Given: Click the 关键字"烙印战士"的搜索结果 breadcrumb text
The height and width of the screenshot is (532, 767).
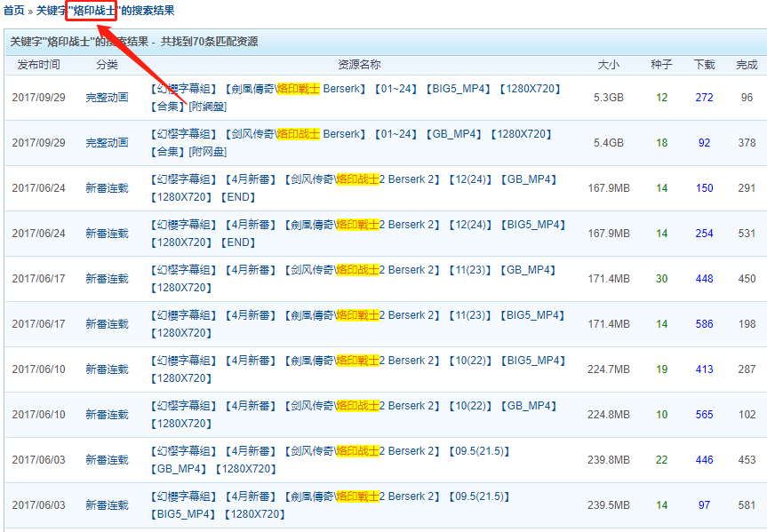Looking at the screenshot, I should [105, 11].
